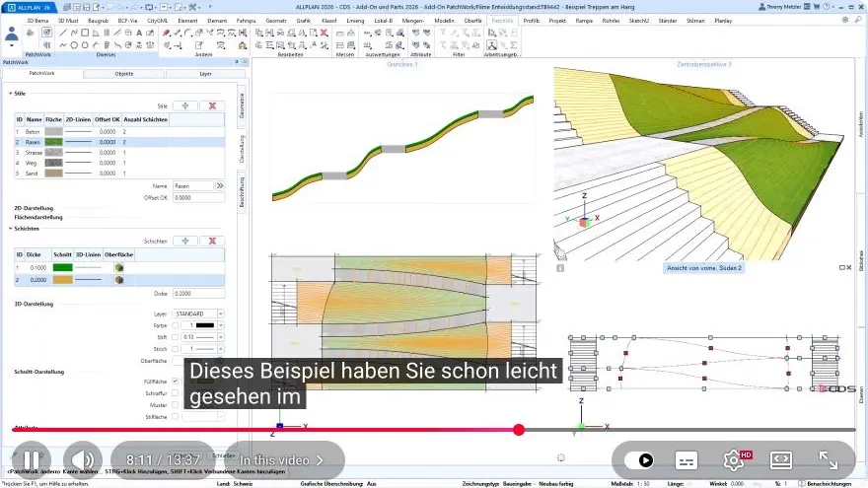Click the Offset OK input field
This screenshot has width=868, height=488.
click(198, 197)
